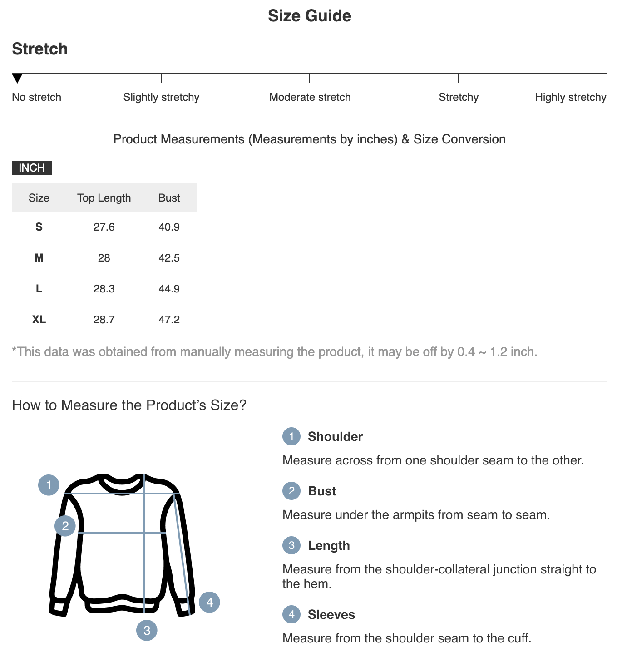Click the Size Guide heading
The width and height of the screenshot is (622, 672).
point(310,16)
